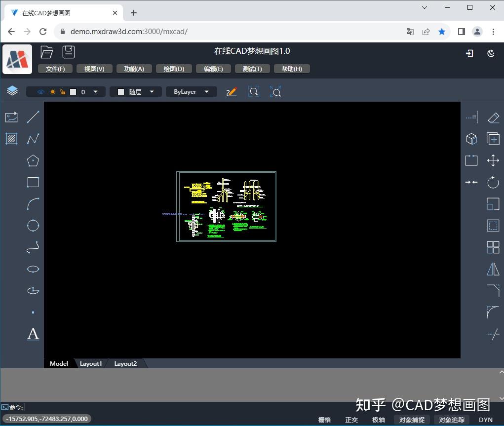This screenshot has width=504, height=426.
Task: Open the layer 0 dropdown
Action: coord(96,91)
